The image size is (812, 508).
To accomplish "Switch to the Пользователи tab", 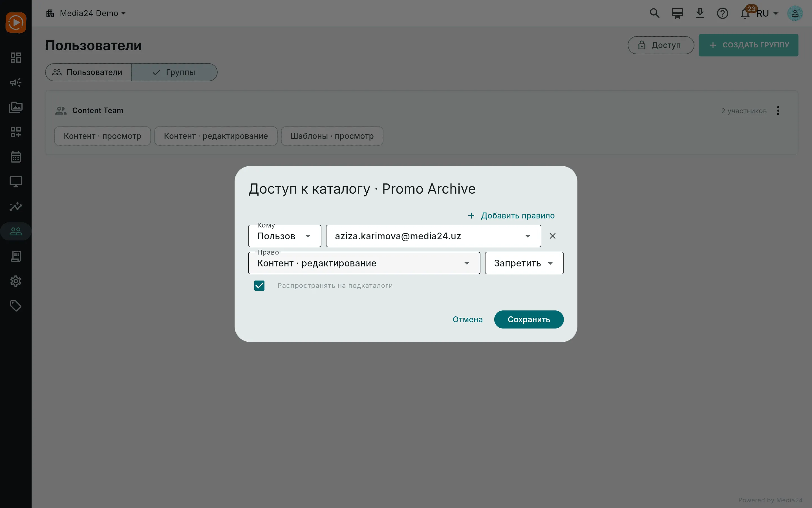I will (x=88, y=72).
